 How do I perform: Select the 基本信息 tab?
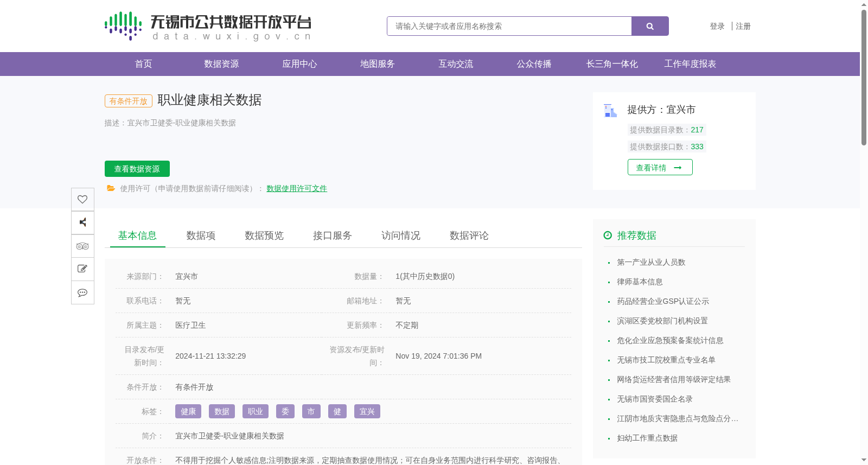coord(137,235)
